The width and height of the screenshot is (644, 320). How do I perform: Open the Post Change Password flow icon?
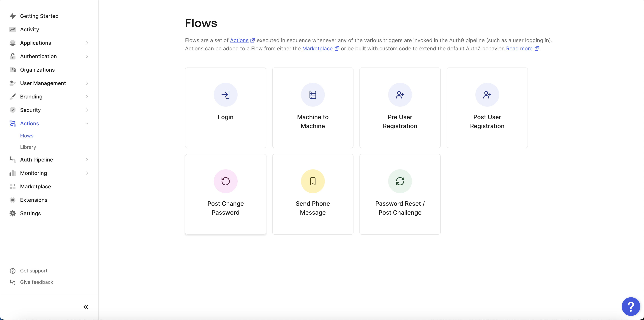pos(225,181)
